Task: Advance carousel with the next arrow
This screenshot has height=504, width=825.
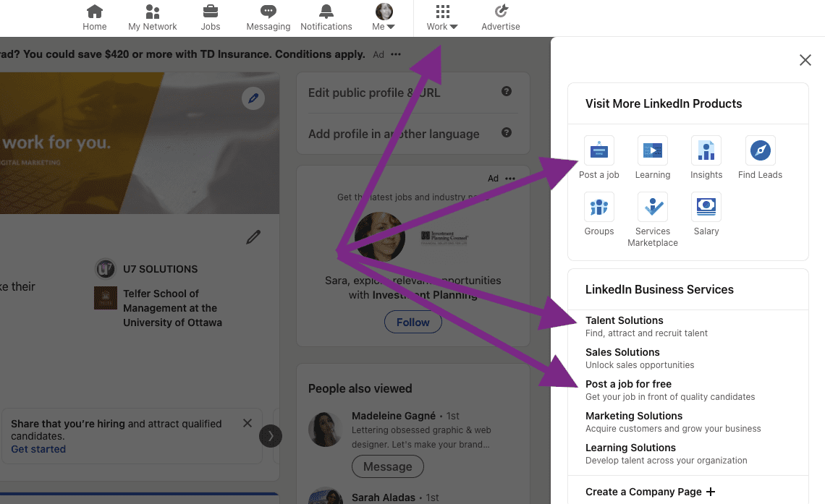Action: click(271, 436)
